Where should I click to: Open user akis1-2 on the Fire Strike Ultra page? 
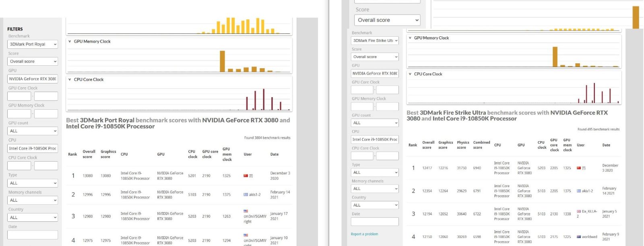click(x=587, y=191)
